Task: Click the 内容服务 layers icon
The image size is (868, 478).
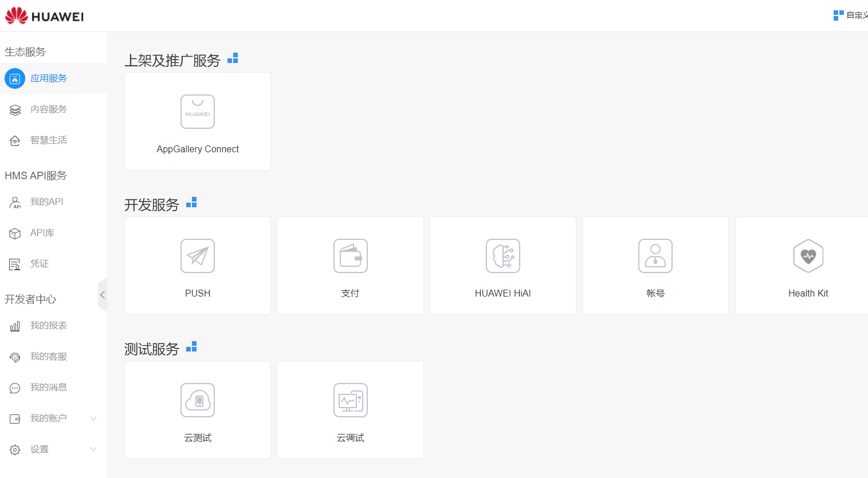Action: coord(15,109)
